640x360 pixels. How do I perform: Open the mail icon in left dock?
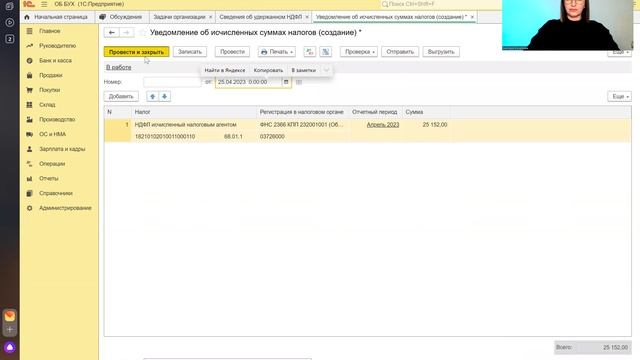10,316
